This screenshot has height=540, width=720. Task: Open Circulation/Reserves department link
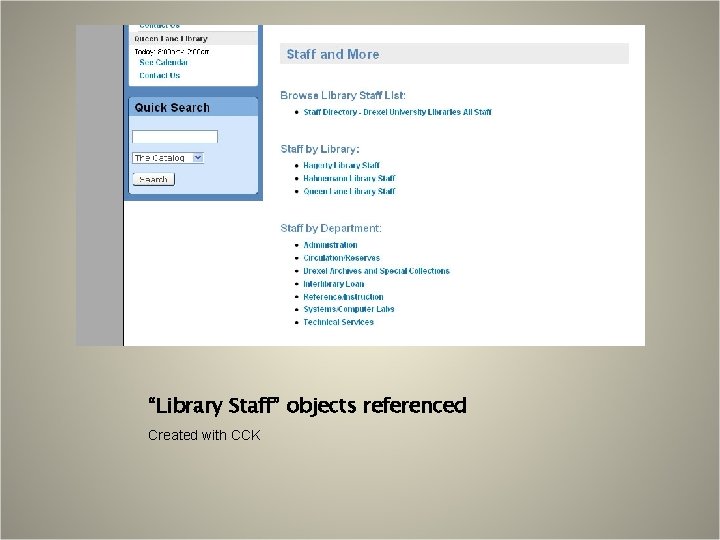pos(341,258)
